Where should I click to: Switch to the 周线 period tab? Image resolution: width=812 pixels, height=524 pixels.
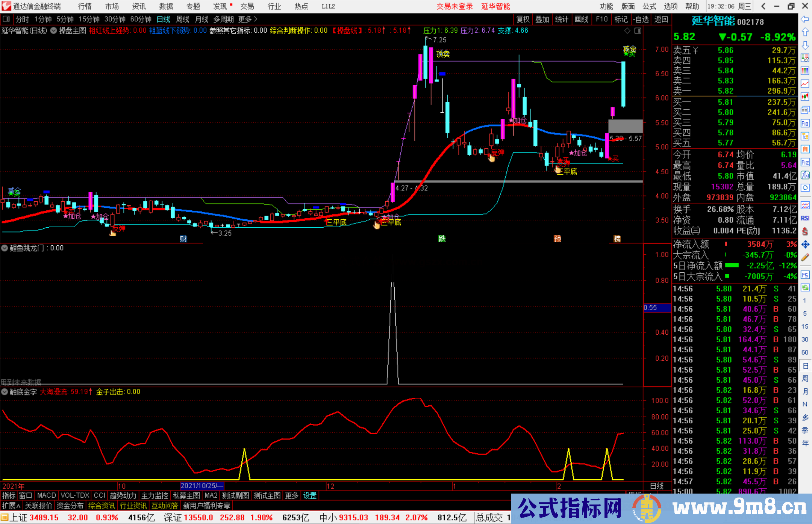[x=183, y=19]
